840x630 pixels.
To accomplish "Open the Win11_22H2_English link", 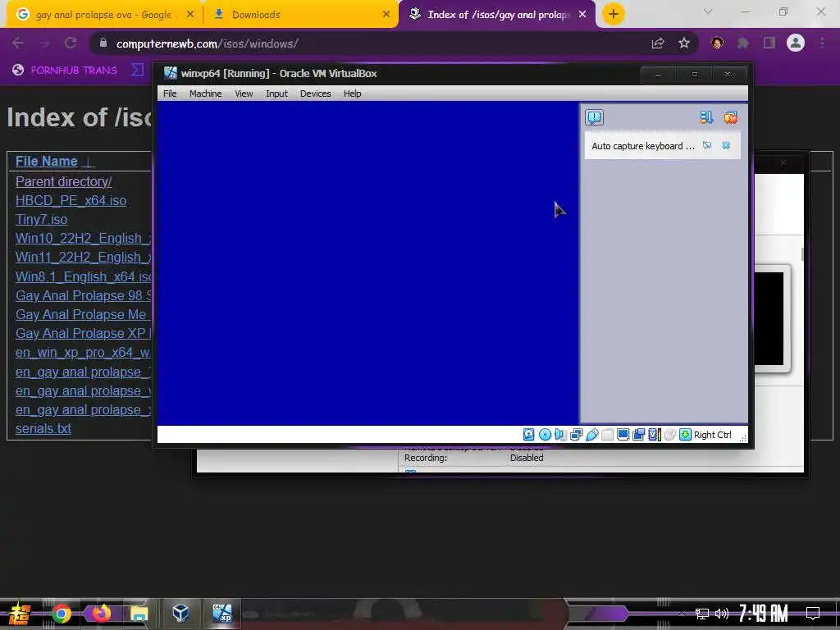I will point(83,257).
